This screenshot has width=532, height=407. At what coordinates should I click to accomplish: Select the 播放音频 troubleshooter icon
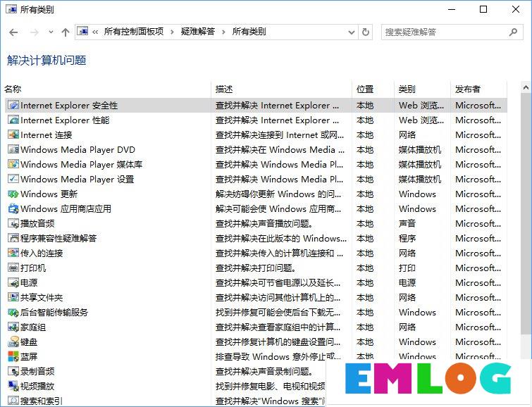(13, 223)
